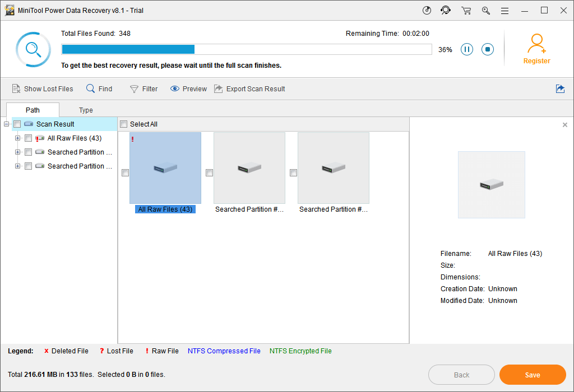
Task: Collapse the Scan Result tree node
Action: 7,124
